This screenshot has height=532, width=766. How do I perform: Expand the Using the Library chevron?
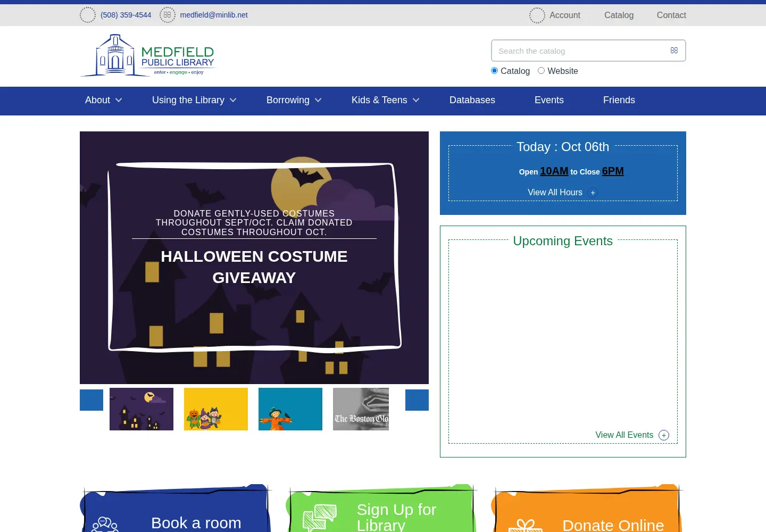233,100
